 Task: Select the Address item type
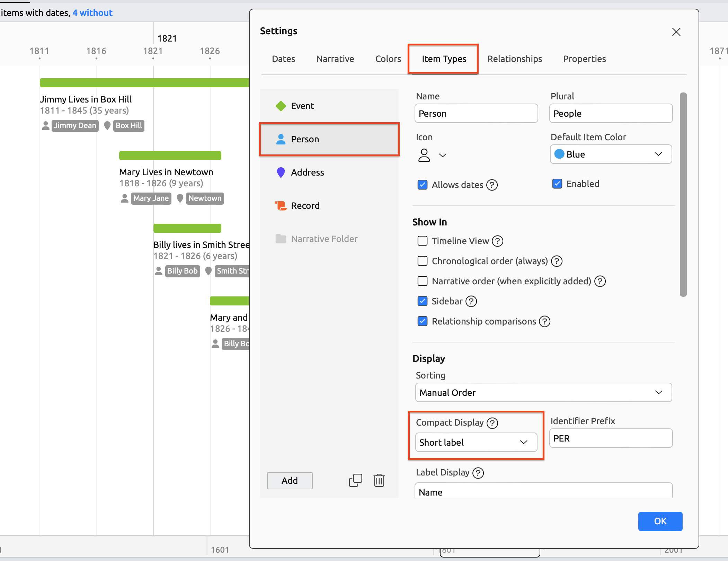(x=307, y=172)
